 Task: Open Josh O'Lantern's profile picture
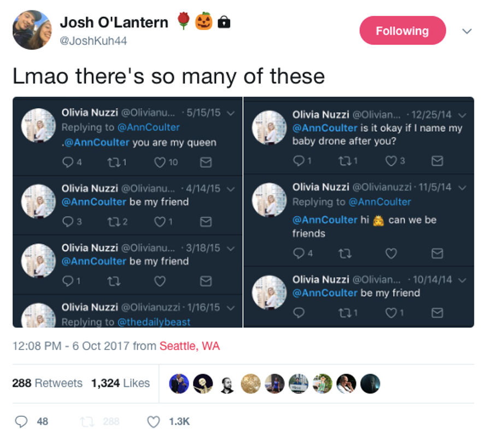point(32,30)
